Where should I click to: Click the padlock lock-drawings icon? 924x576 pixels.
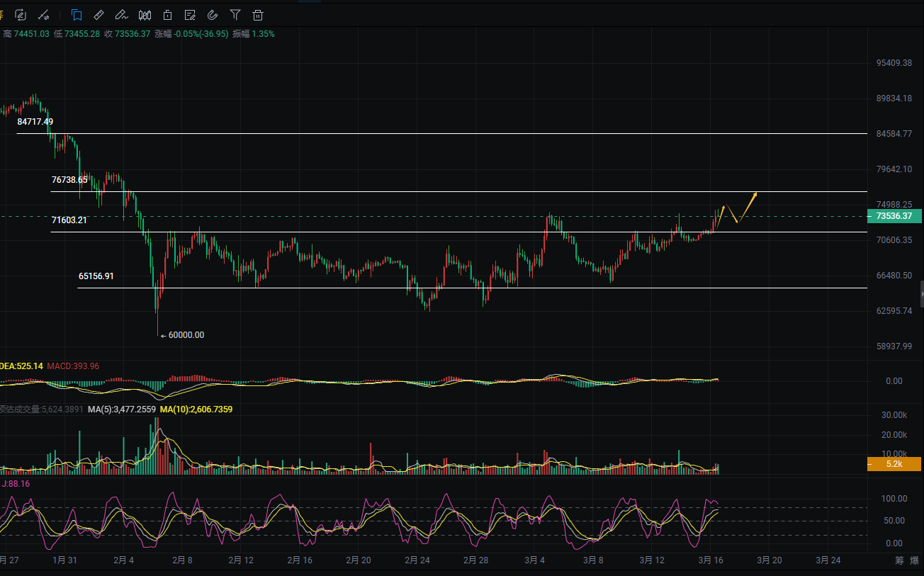point(167,14)
